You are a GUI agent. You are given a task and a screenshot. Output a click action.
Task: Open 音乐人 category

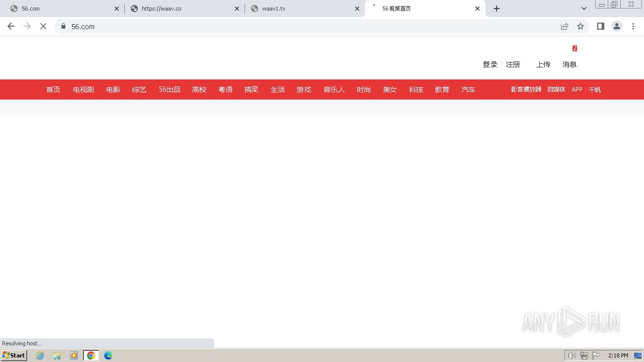(x=334, y=89)
